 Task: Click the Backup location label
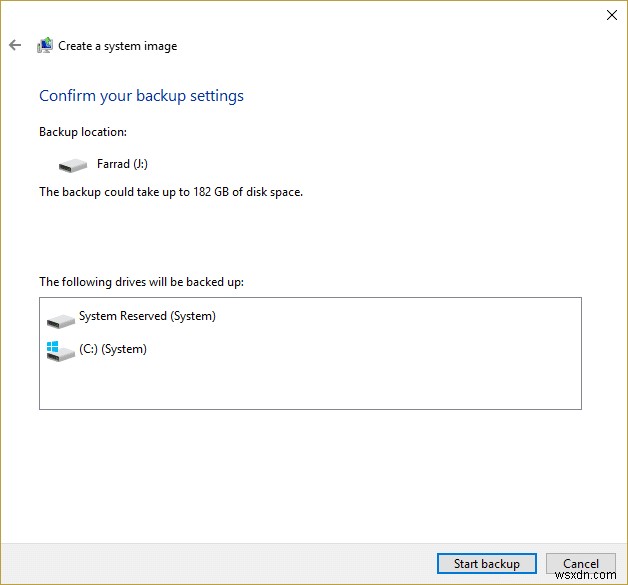[x=83, y=132]
